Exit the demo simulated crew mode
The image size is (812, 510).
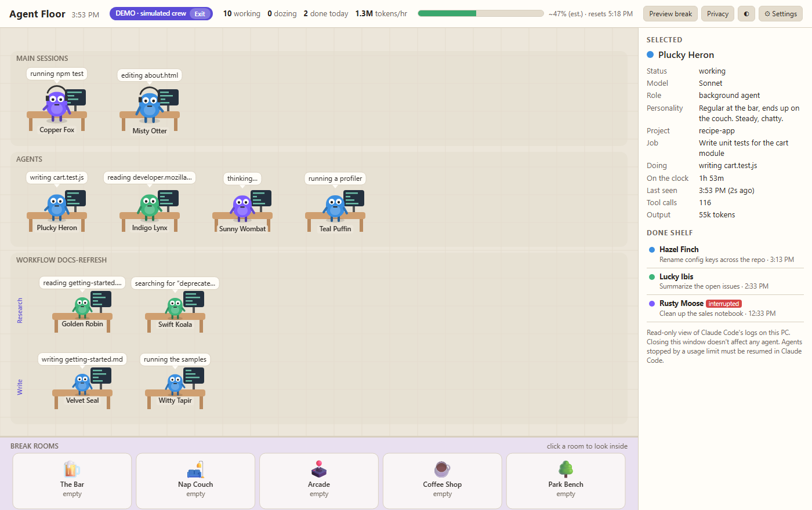click(200, 14)
